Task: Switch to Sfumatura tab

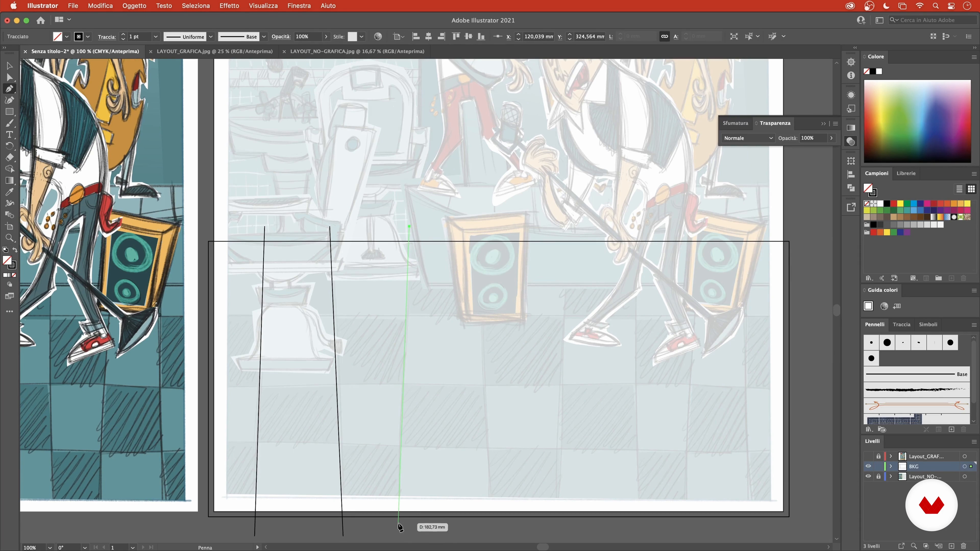Action: click(x=735, y=123)
